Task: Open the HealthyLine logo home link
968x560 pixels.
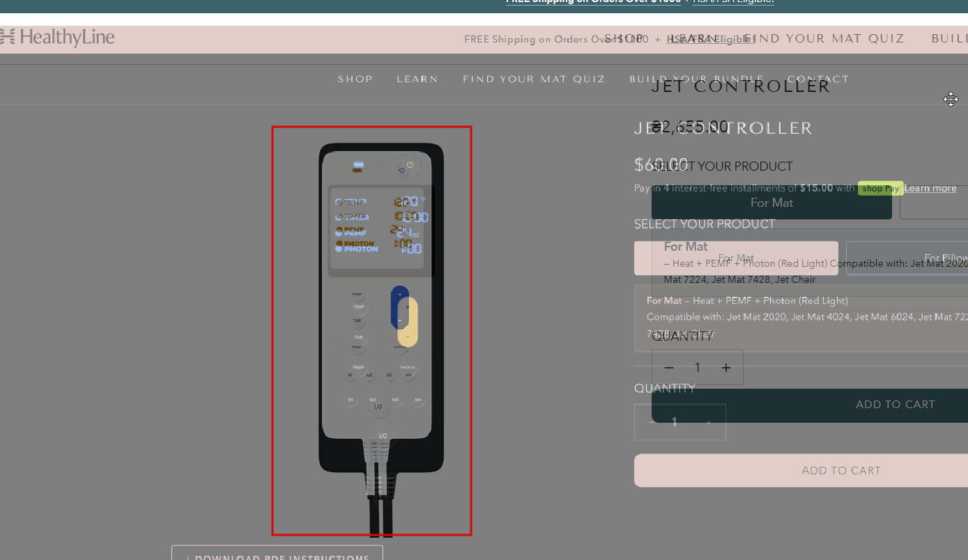Action: pos(57,38)
